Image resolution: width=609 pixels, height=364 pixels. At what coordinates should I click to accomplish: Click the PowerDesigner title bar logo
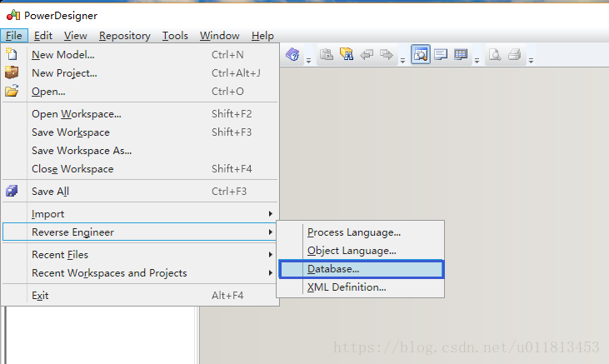click(13, 16)
